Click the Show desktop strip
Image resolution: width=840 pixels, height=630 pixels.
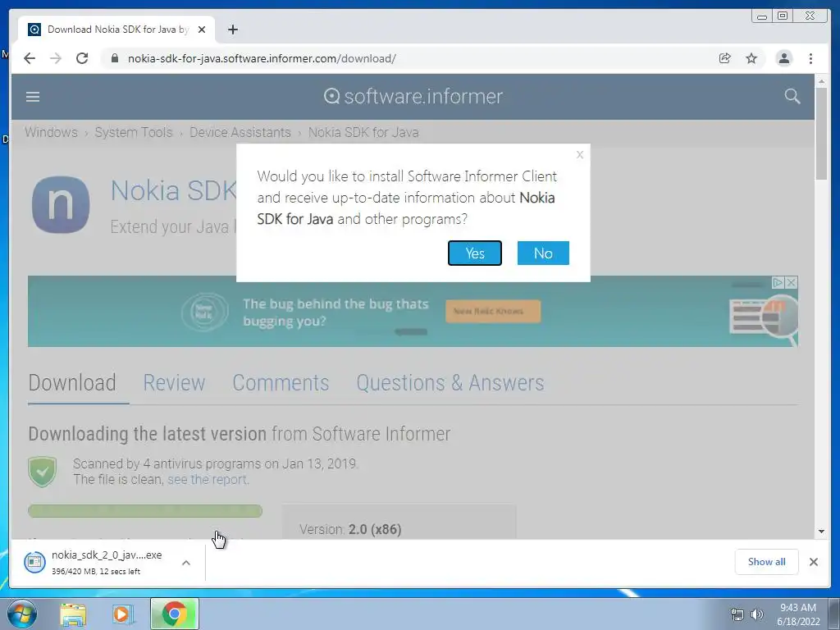pyautogui.click(x=834, y=614)
